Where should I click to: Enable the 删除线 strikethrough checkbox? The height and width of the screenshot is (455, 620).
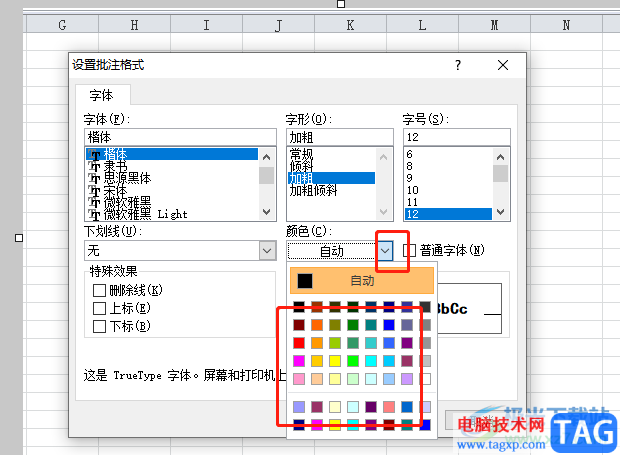click(x=99, y=291)
